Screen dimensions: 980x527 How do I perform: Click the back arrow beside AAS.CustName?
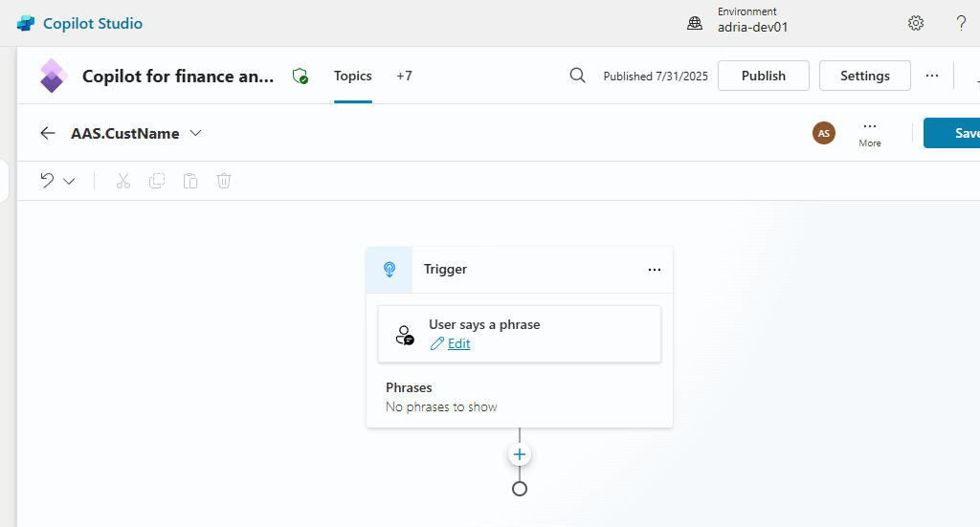pyautogui.click(x=48, y=133)
